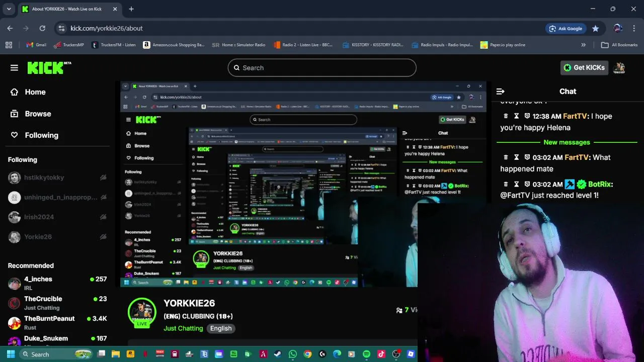Screen dimensions: 644x362
Task: Show more bookmarks with the chevron
Action: point(583,45)
